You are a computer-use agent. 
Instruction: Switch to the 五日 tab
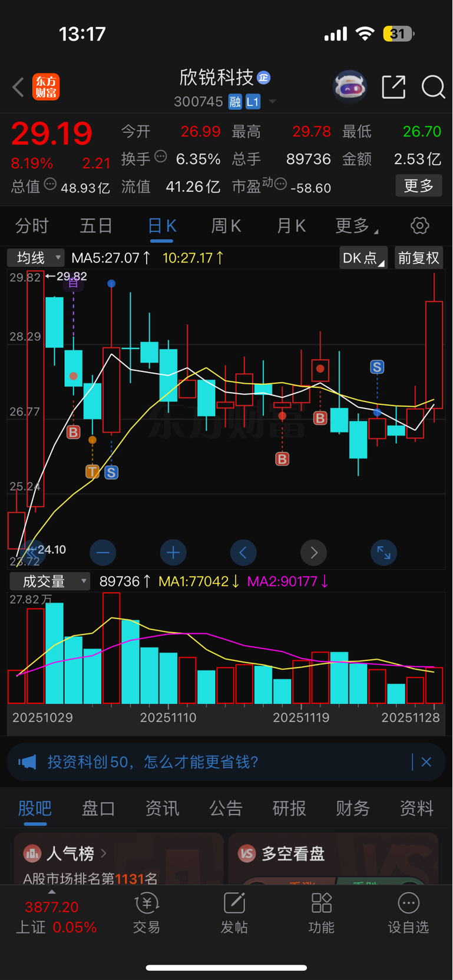click(96, 225)
